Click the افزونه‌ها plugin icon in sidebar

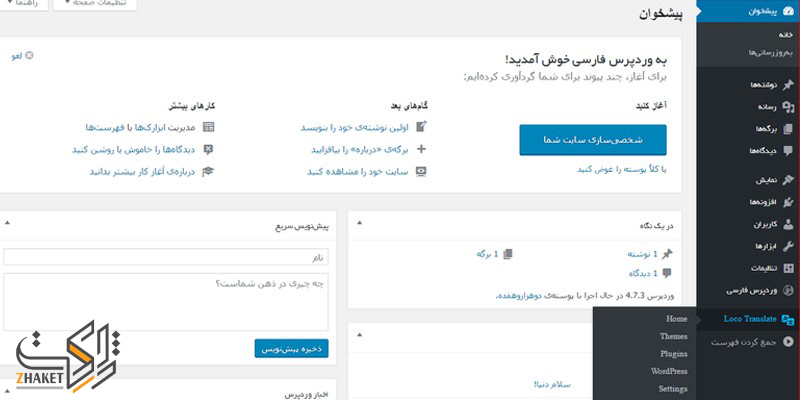[x=788, y=202]
